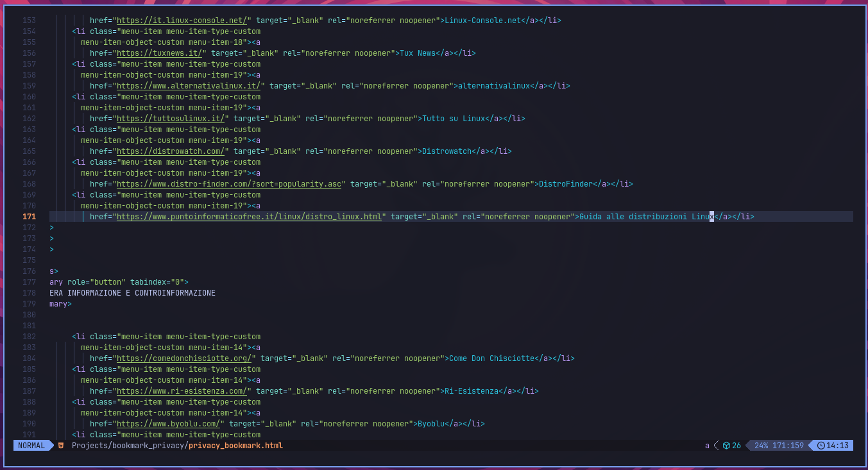Click the text 'Guida alle distribuzioni Linux'
868x470 pixels.
coord(647,217)
